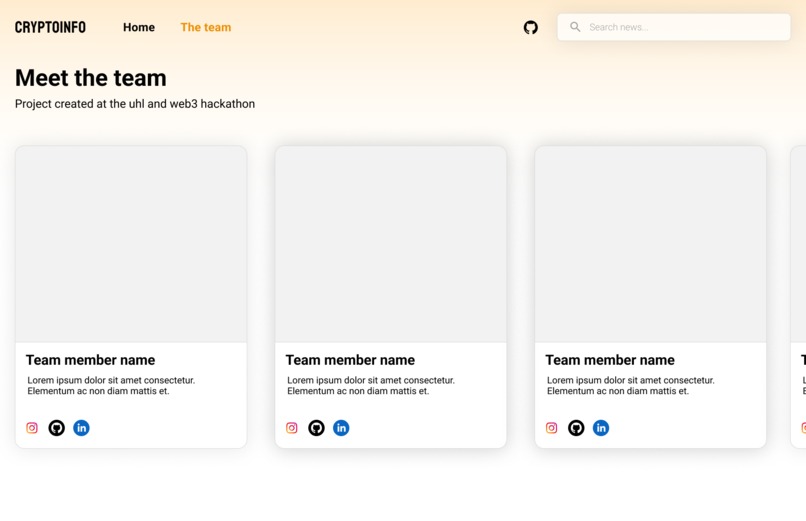Select The team nav link
Viewport: 806px width, 521px height.
[206, 27]
